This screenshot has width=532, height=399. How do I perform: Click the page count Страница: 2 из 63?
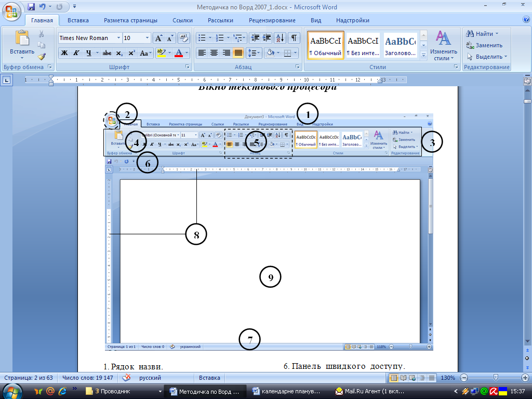coord(29,378)
